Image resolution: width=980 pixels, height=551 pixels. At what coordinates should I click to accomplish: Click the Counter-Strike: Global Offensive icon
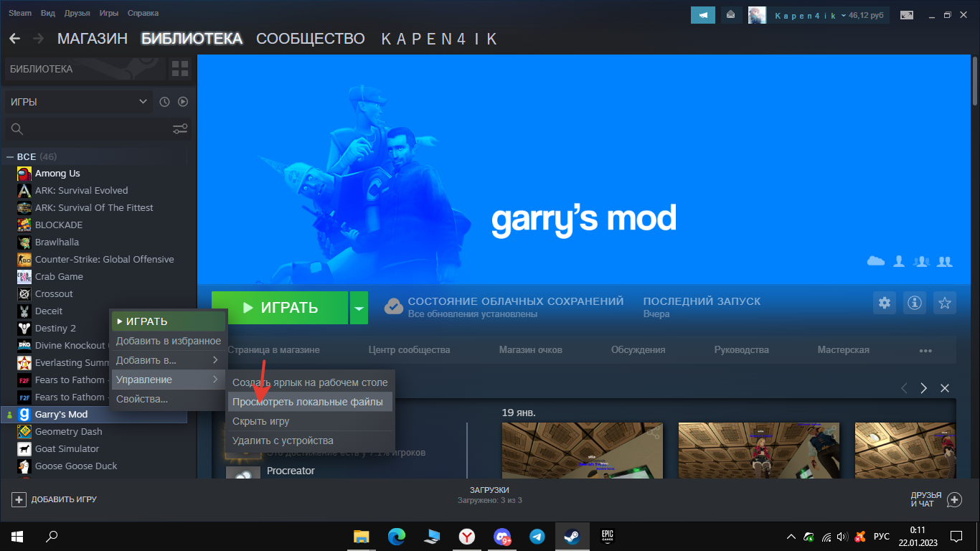tap(24, 260)
